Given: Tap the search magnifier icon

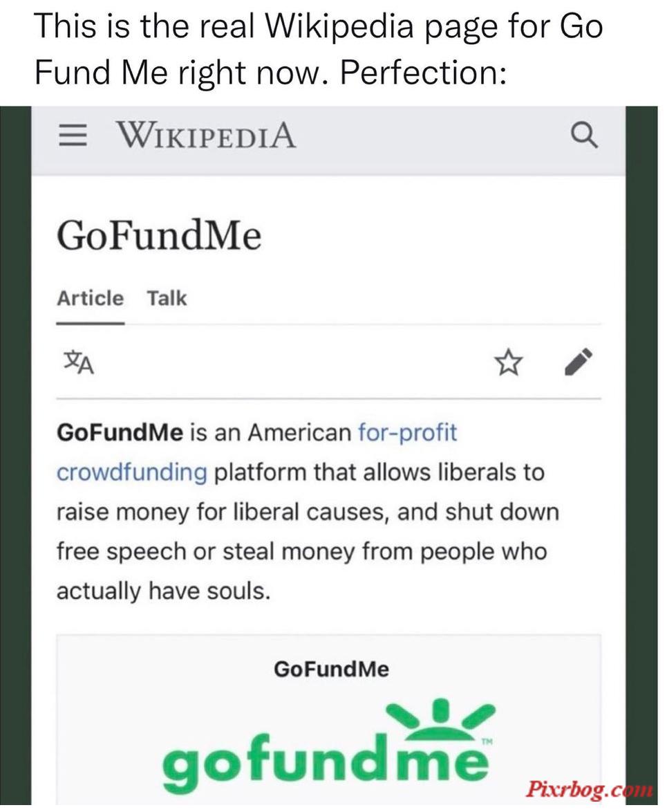Looking at the screenshot, I should click(584, 136).
